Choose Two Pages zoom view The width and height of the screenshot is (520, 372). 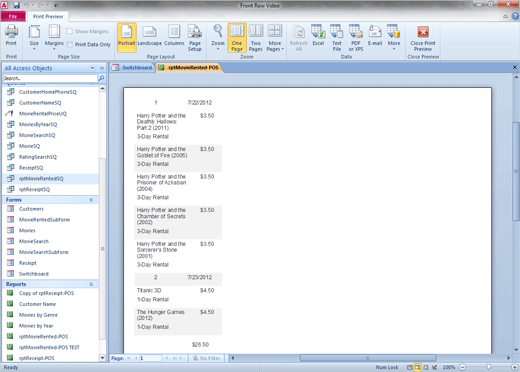[256, 38]
